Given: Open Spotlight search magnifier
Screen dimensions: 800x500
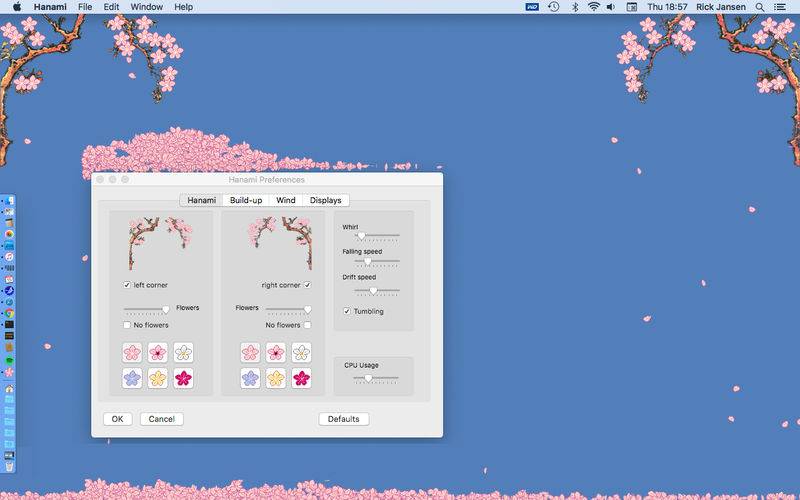Looking at the screenshot, I should tap(760, 7).
